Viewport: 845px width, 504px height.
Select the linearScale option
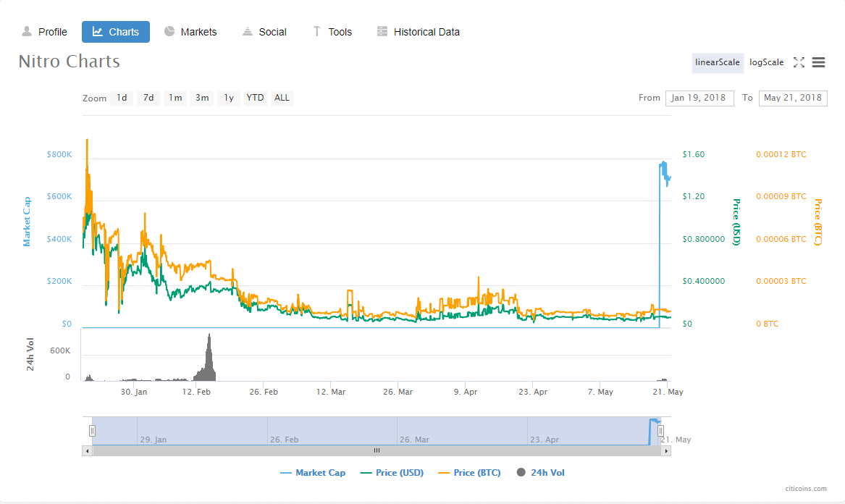pos(717,62)
